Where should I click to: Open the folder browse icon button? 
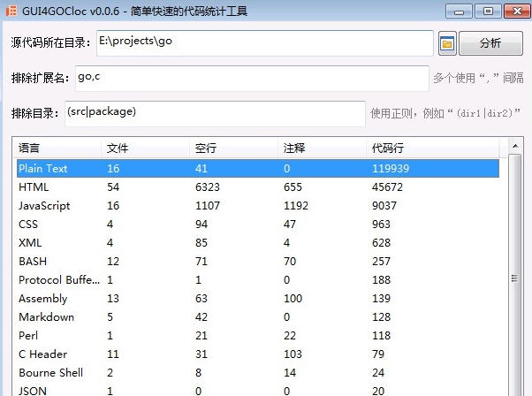click(x=447, y=43)
